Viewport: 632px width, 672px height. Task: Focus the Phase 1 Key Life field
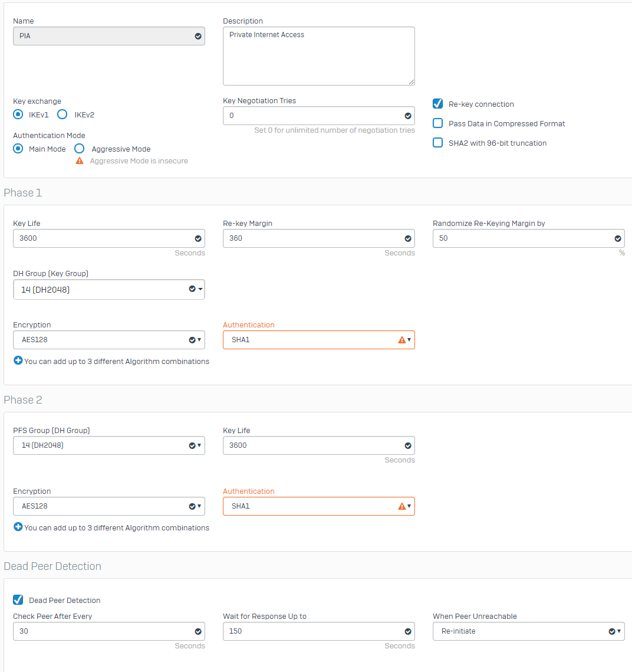(108, 238)
